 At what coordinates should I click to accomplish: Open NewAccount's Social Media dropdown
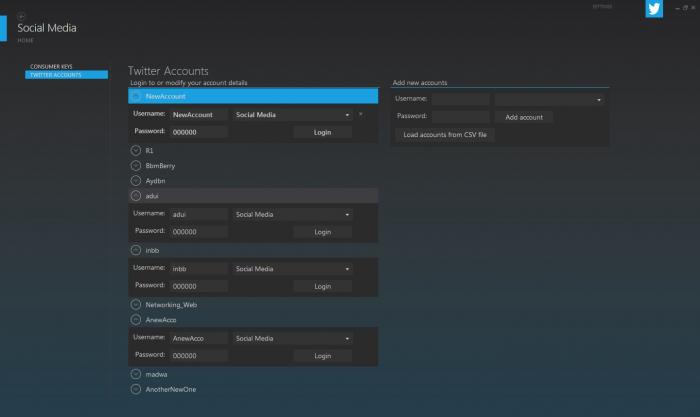[292, 115]
